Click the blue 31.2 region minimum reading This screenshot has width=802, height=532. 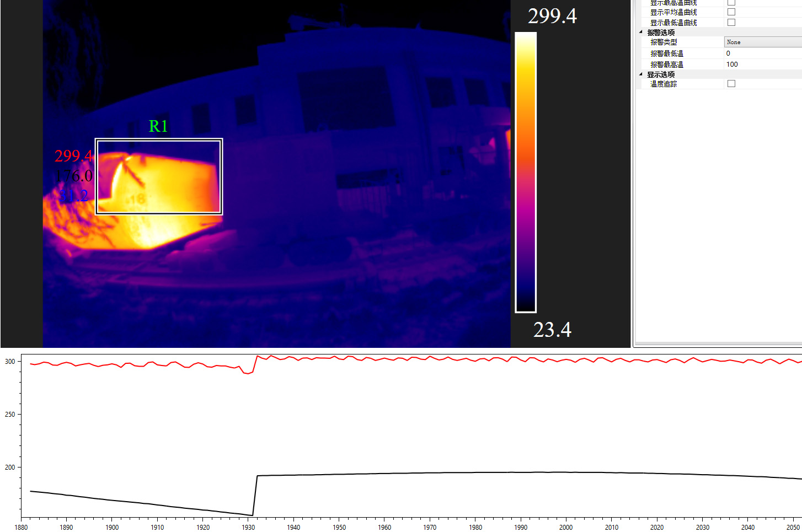pyautogui.click(x=73, y=195)
